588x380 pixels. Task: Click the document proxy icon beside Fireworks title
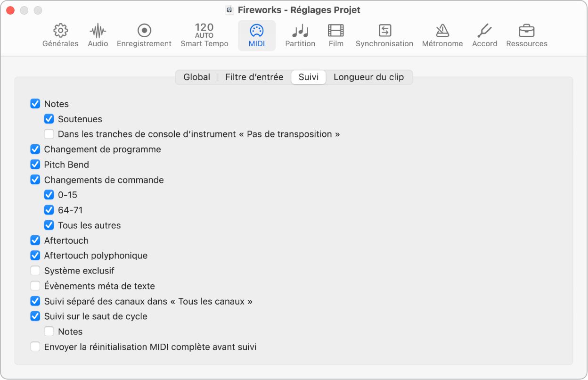pyautogui.click(x=229, y=10)
